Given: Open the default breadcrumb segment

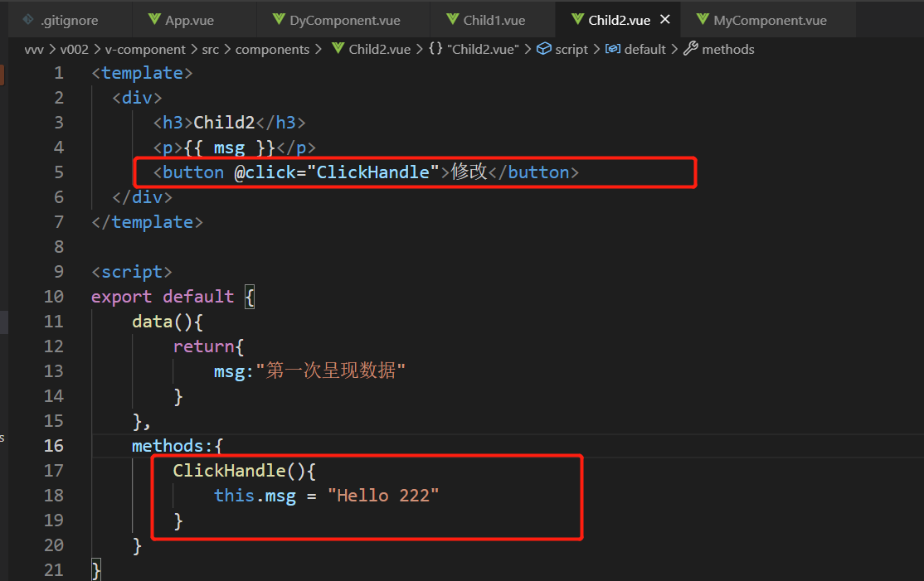Looking at the screenshot, I should pos(644,50).
